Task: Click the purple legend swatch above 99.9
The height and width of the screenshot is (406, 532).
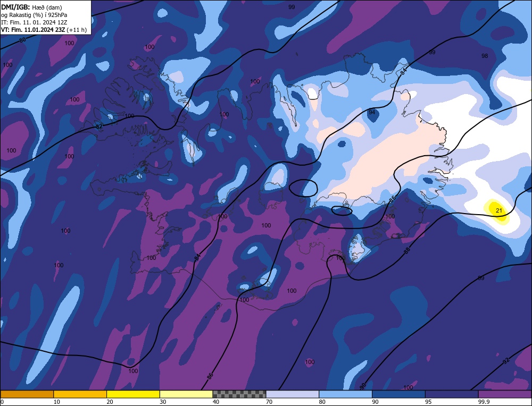Action: (x=505, y=394)
